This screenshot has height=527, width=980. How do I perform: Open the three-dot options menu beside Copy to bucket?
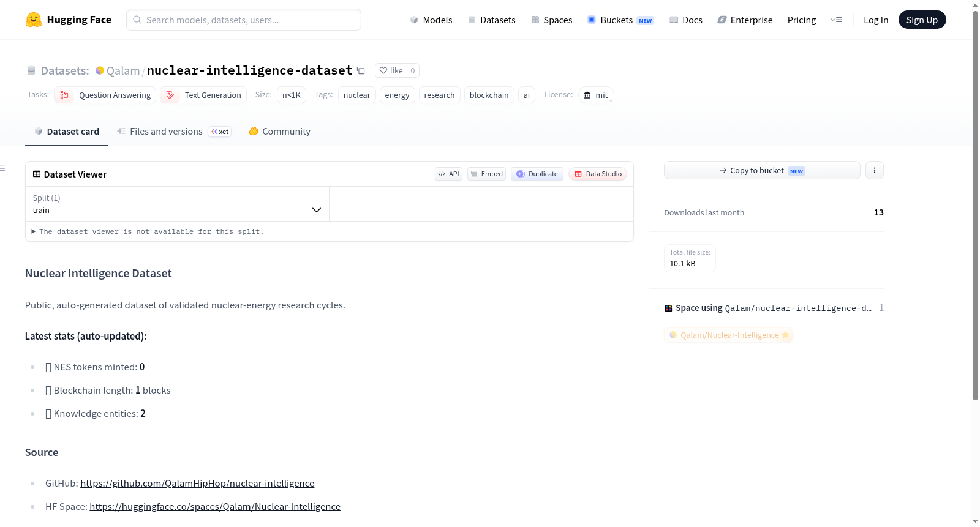coord(875,170)
